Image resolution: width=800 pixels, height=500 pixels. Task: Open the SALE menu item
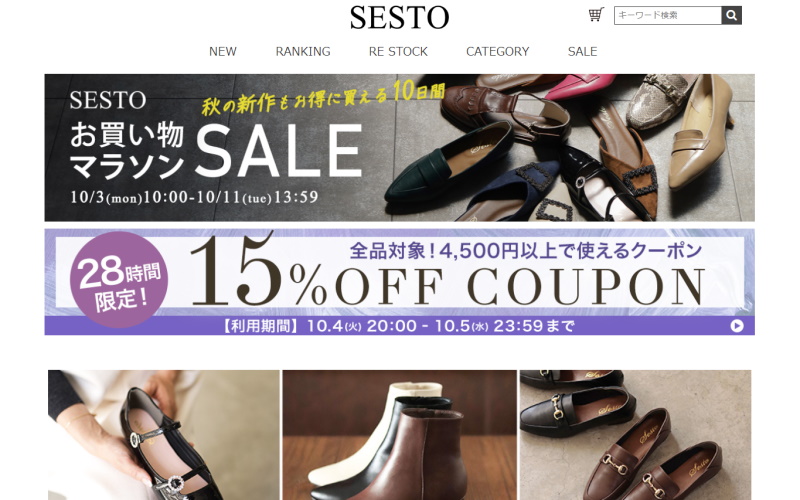coord(582,52)
